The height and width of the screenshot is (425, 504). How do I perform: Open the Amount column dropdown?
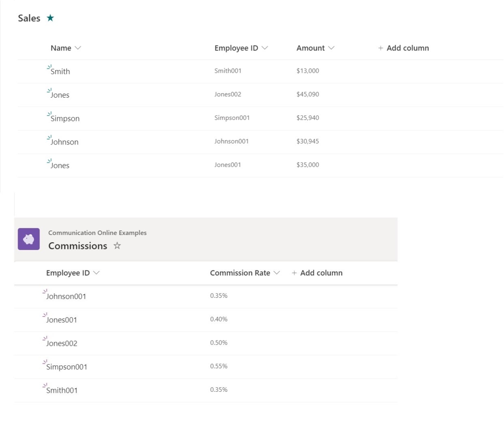pos(331,48)
